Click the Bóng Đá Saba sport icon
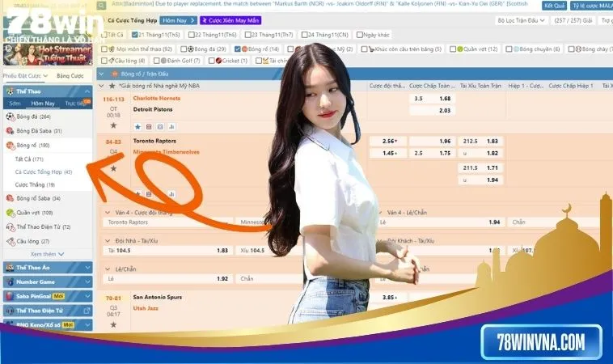Viewport: 613px width, 364px height. coord(11,130)
